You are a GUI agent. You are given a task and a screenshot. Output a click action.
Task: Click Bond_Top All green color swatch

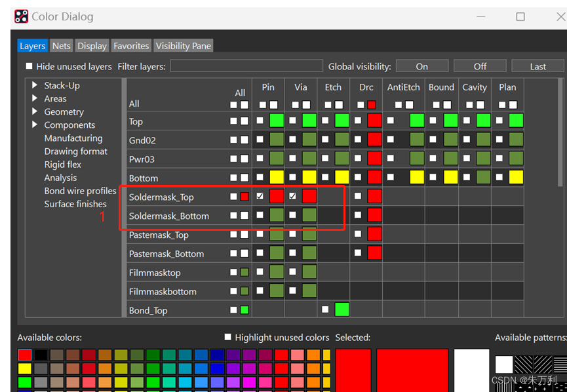pyautogui.click(x=244, y=310)
